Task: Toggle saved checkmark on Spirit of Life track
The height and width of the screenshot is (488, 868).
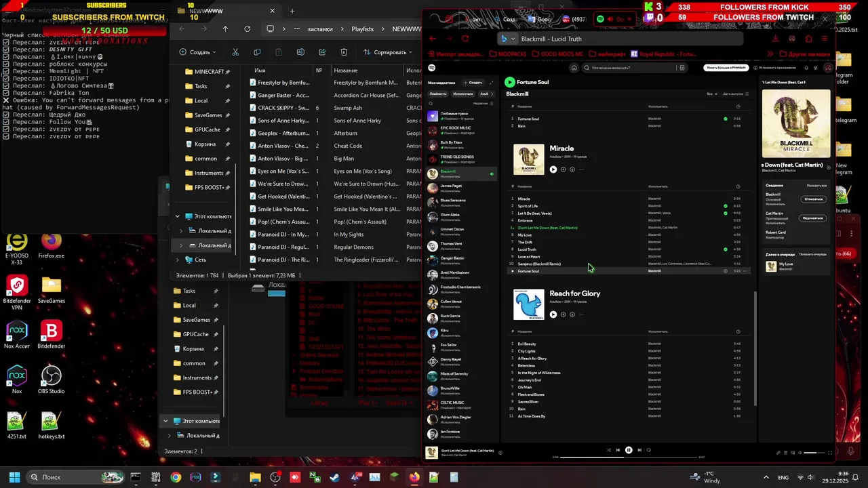Action: coord(726,206)
